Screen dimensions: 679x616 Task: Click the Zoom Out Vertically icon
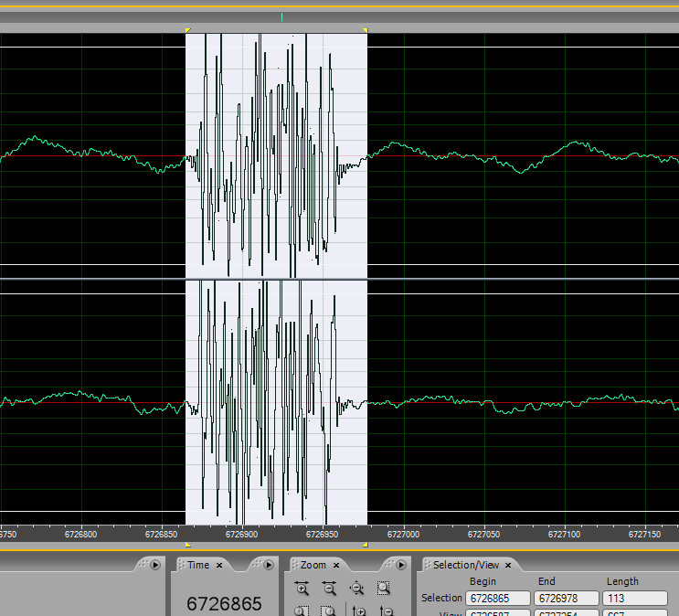pos(386,611)
